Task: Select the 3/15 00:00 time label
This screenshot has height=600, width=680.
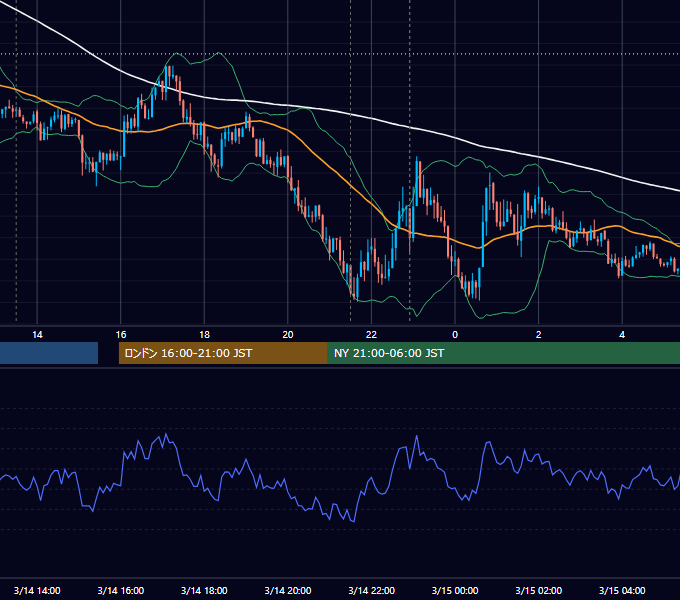Action: tap(455, 590)
